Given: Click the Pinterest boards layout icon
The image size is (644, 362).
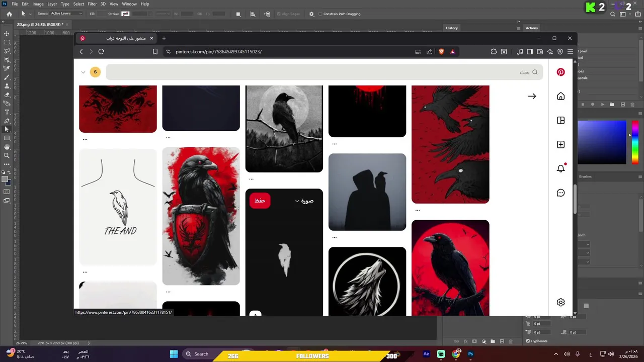Looking at the screenshot, I should (560, 120).
